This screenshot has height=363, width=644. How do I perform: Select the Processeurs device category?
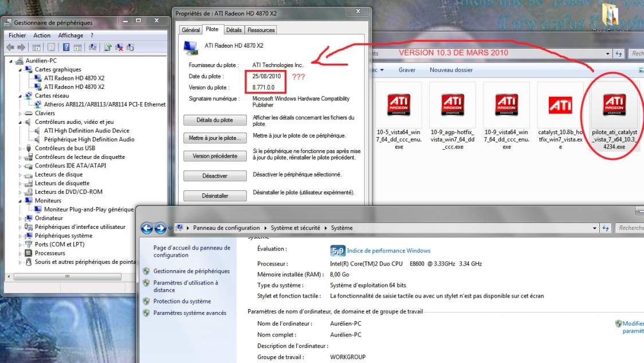50,253
